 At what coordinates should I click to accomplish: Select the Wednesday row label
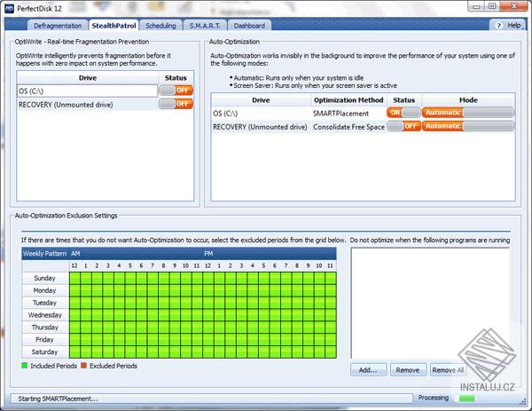(45, 315)
